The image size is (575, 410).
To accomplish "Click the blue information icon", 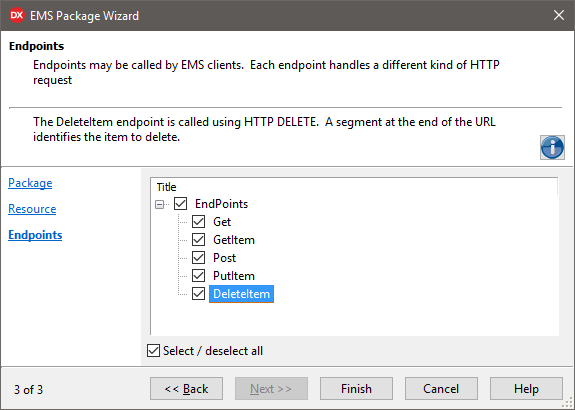I will (552, 147).
